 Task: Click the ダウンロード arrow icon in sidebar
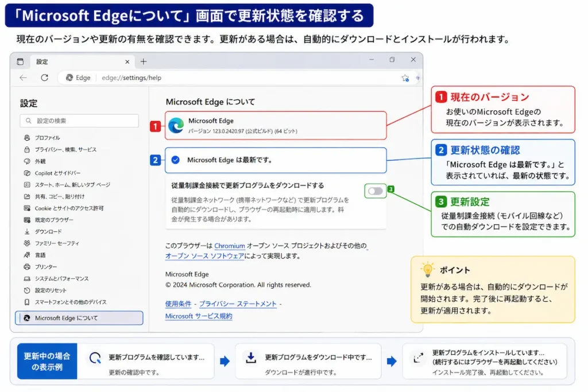coord(27,232)
